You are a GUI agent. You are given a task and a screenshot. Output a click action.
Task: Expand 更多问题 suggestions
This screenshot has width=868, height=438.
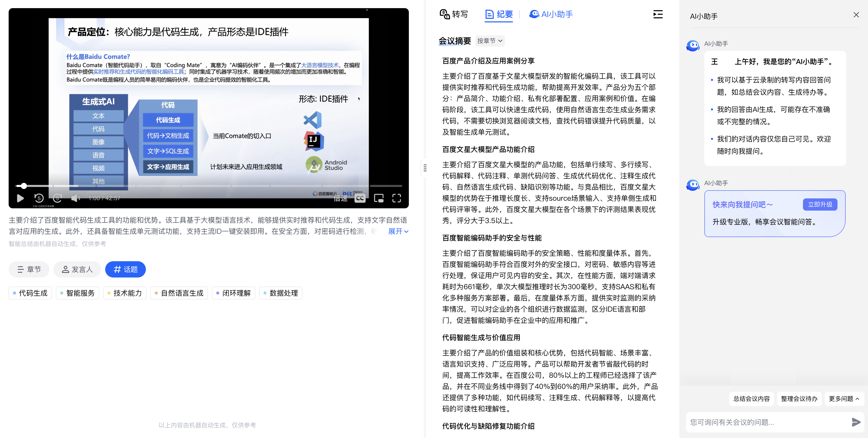pos(843,399)
